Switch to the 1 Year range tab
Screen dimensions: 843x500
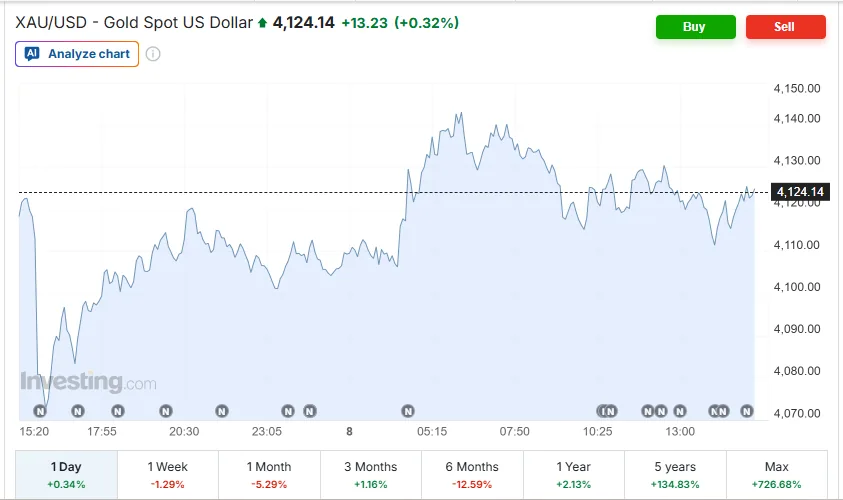pyautogui.click(x=574, y=475)
